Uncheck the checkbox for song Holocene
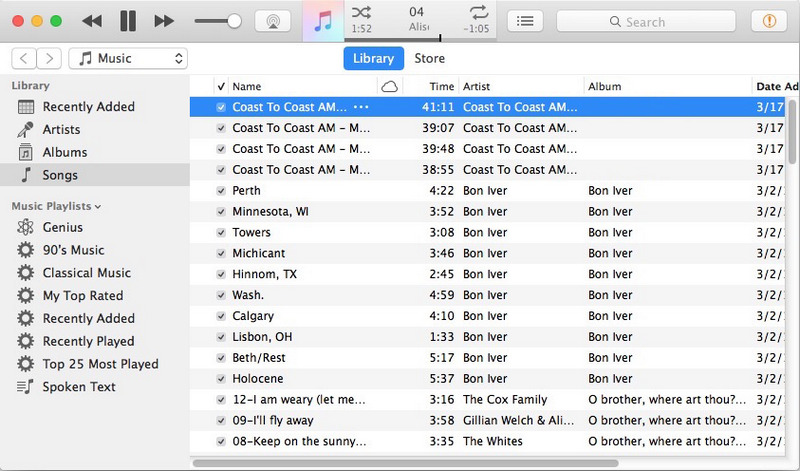800x471 pixels. (221, 379)
